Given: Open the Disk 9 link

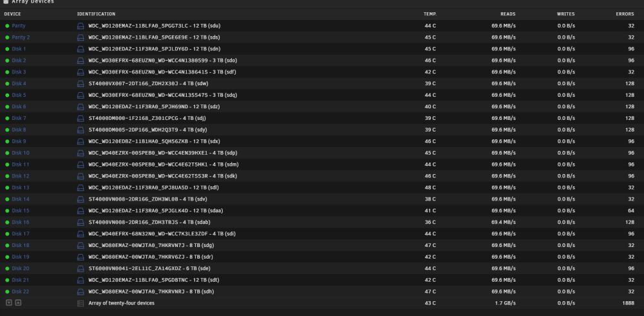Looking at the screenshot, I should pos(19,141).
